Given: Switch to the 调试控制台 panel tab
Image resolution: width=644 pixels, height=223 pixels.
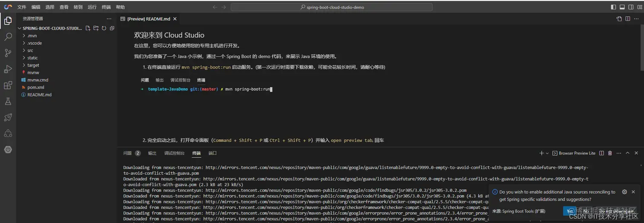Looking at the screenshot, I should pyautogui.click(x=175, y=153).
